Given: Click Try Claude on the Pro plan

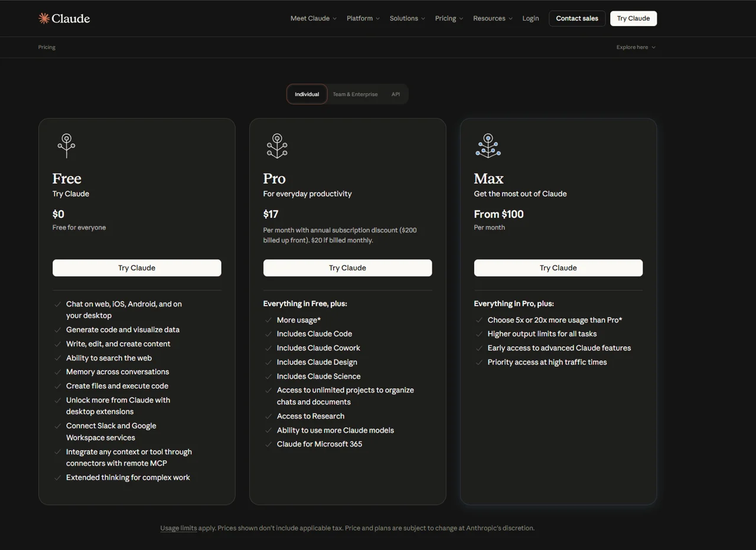Looking at the screenshot, I should click(347, 268).
